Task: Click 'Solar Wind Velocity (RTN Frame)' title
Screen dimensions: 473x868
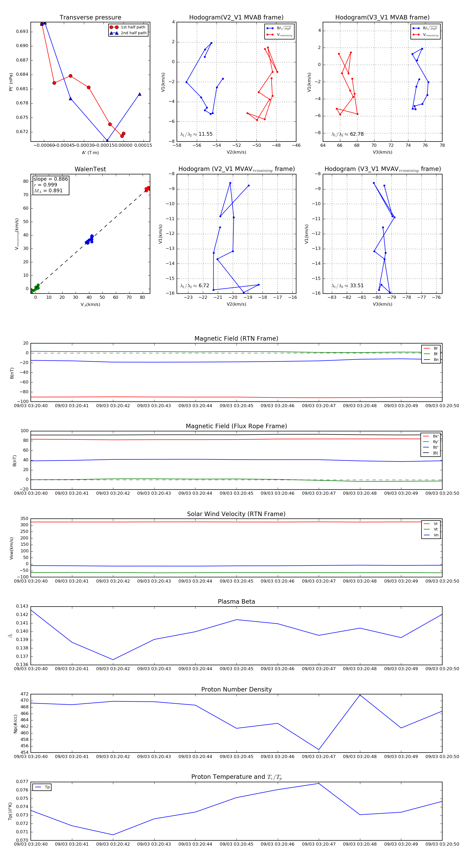Action: (x=236, y=514)
